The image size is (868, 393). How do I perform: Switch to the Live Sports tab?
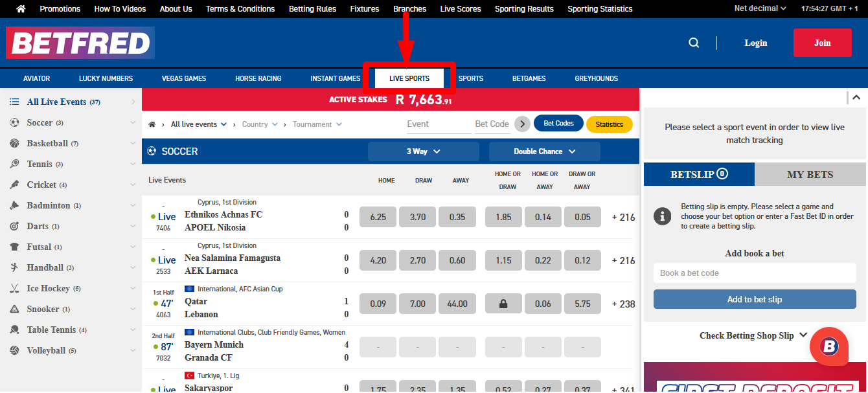(409, 78)
